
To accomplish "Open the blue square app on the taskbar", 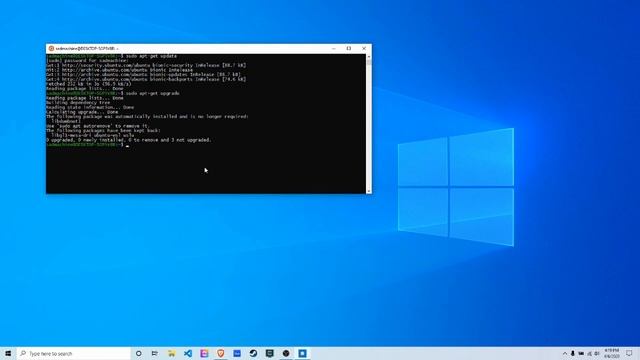I will coord(302,353).
